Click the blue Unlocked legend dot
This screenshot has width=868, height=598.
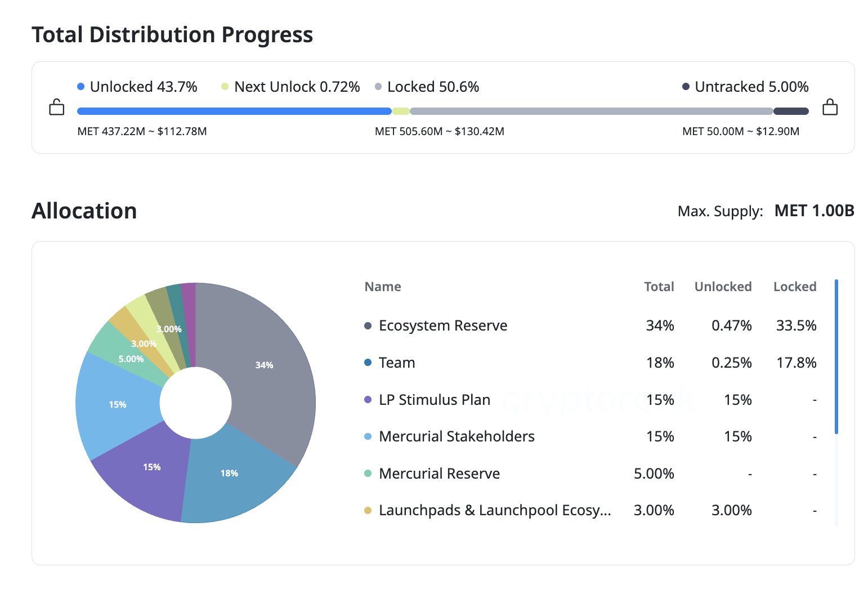(81, 87)
